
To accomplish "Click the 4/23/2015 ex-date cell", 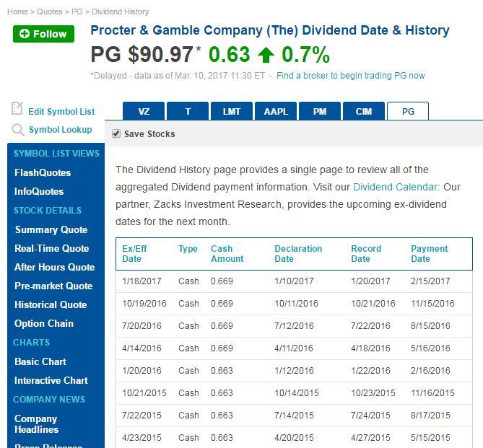I will pyautogui.click(x=142, y=437).
